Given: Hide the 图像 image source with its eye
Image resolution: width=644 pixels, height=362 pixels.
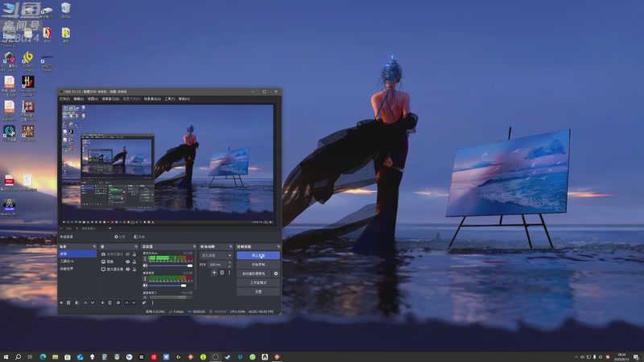Looking at the screenshot, I should pyautogui.click(x=128, y=261).
